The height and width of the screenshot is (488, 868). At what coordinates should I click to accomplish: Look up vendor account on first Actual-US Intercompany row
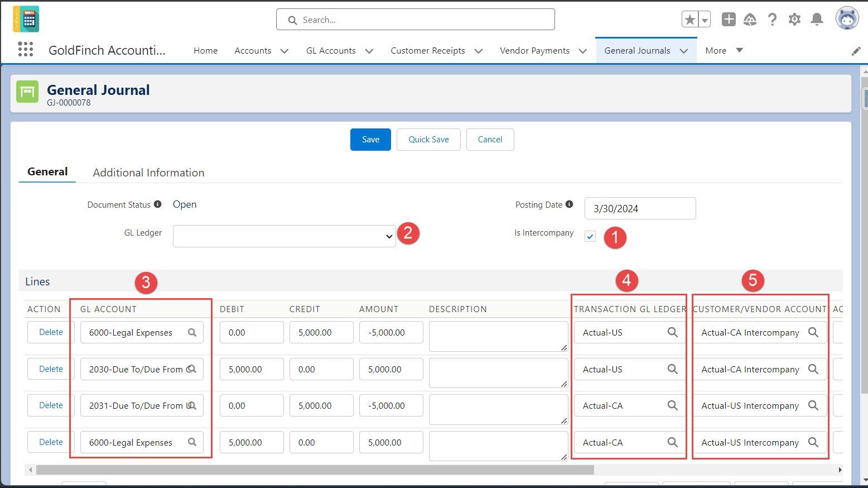click(813, 405)
